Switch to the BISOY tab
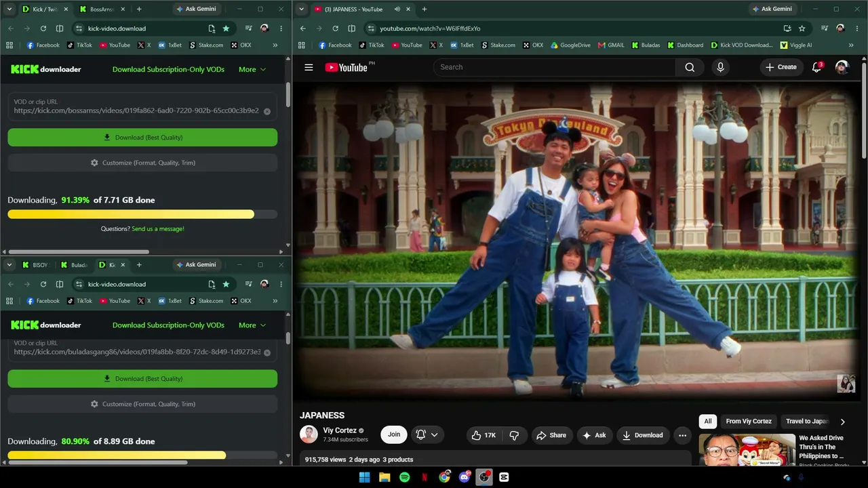The image size is (868, 488). pos(35,265)
